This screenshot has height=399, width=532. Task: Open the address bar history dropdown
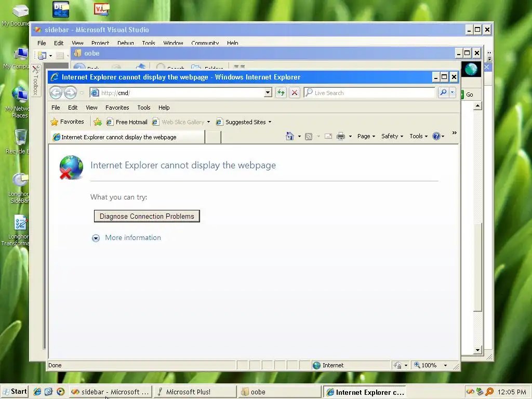click(268, 92)
